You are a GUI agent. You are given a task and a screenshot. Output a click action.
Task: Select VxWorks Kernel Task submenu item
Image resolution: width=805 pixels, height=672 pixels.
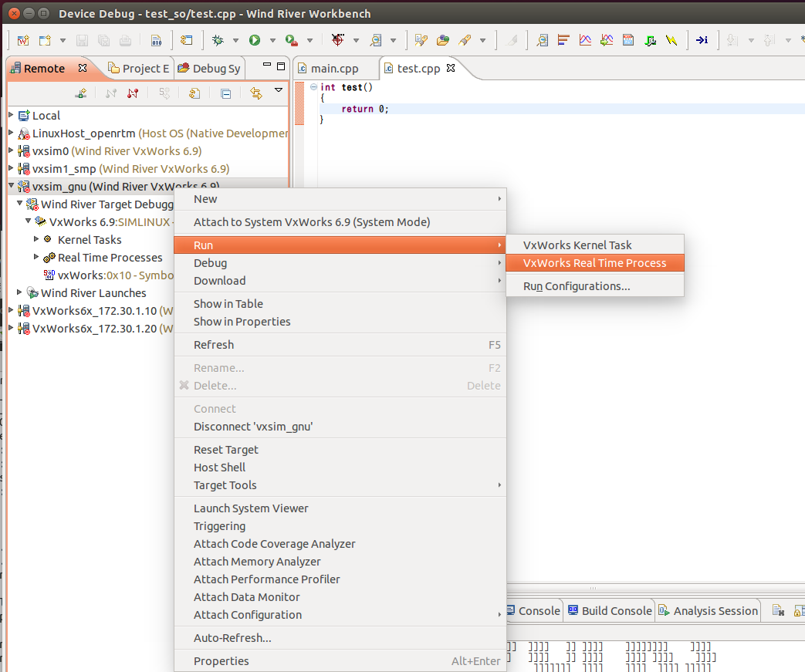coord(595,245)
